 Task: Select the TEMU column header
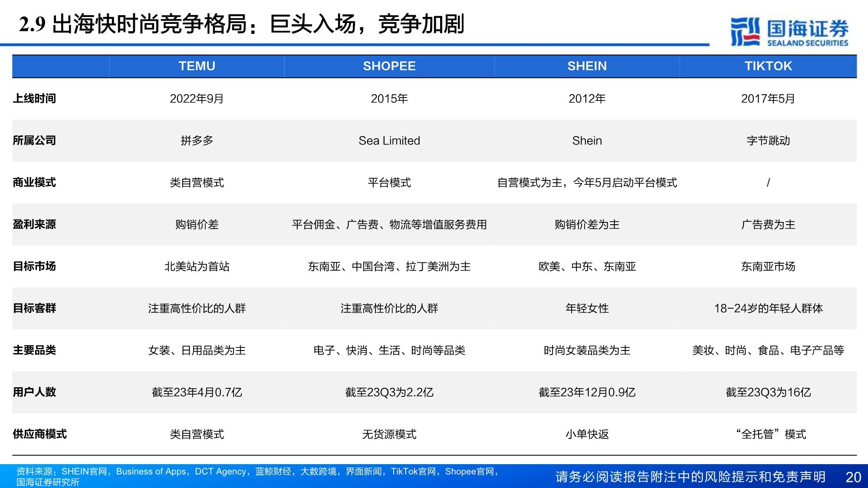pyautogui.click(x=197, y=66)
